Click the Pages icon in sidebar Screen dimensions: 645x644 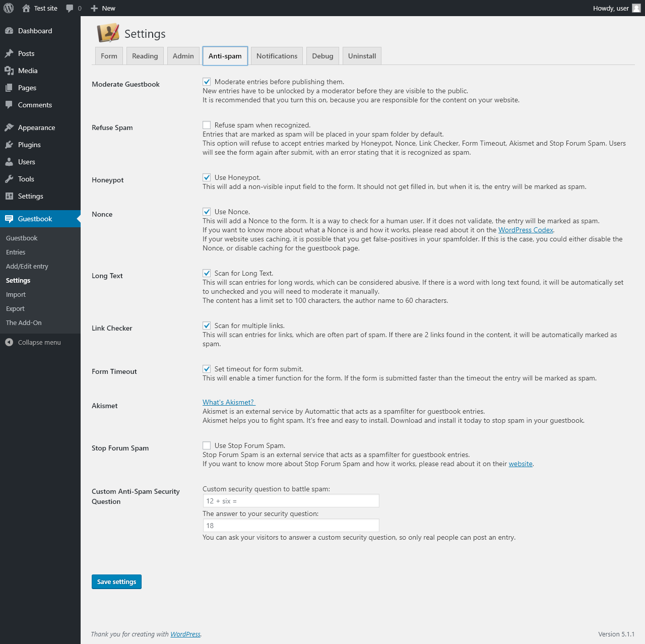9,88
